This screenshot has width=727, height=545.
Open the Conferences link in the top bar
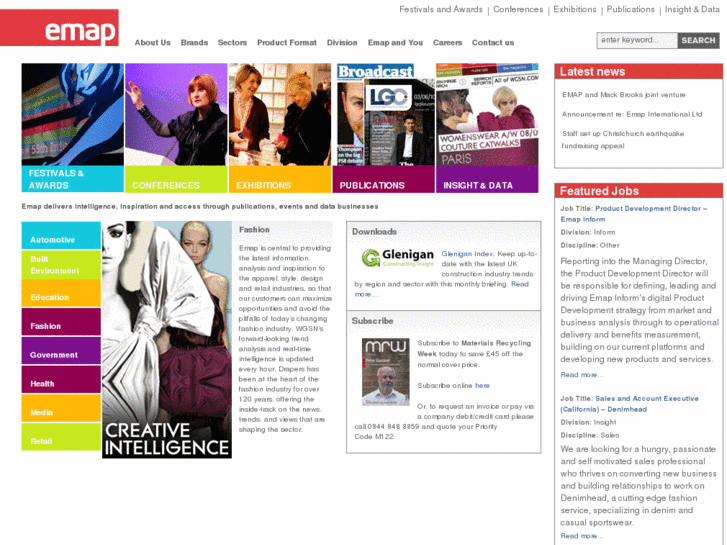point(518,9)
